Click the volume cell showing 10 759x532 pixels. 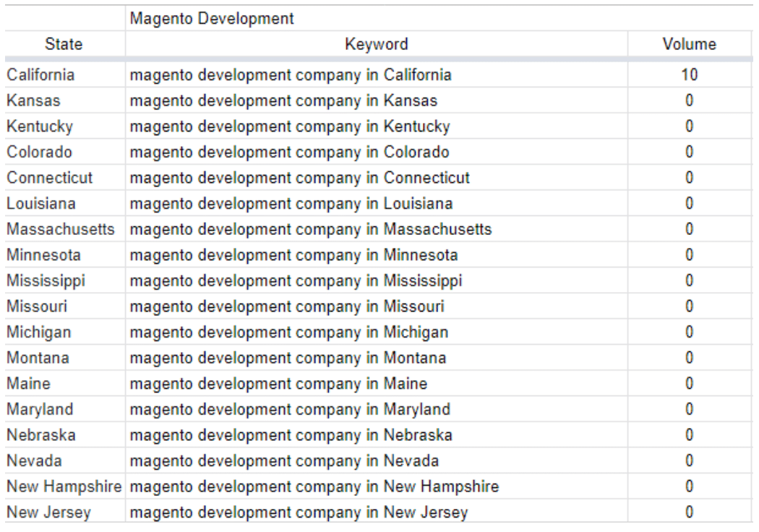coord(690,74)
